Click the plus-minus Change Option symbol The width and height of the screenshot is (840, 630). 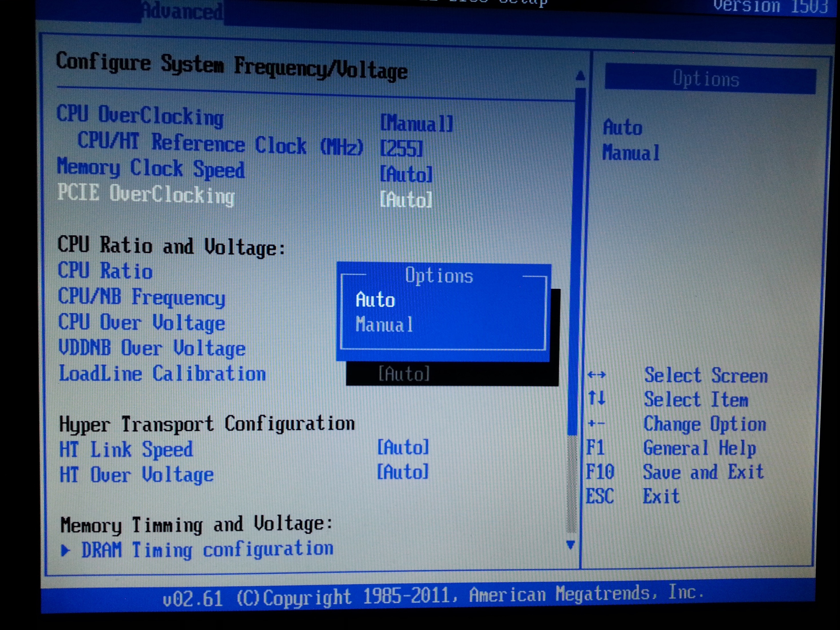point(596,423)
